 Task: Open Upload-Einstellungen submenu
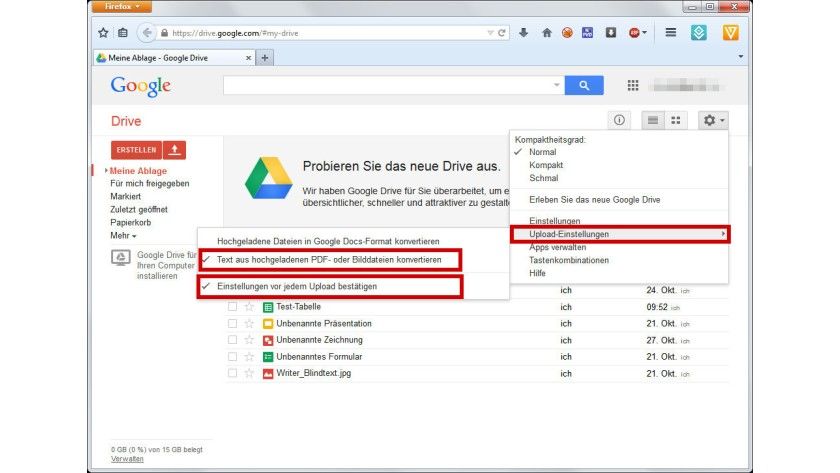[x=620, y=234]
